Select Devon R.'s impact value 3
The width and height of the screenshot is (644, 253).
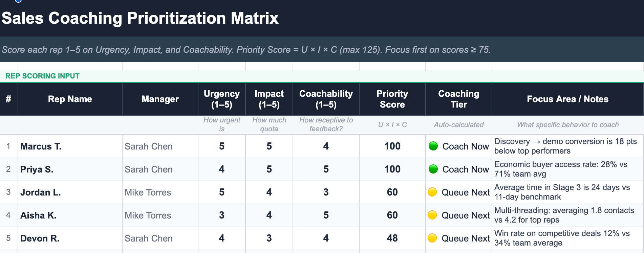pyautogui.click(x=269, y=238)
